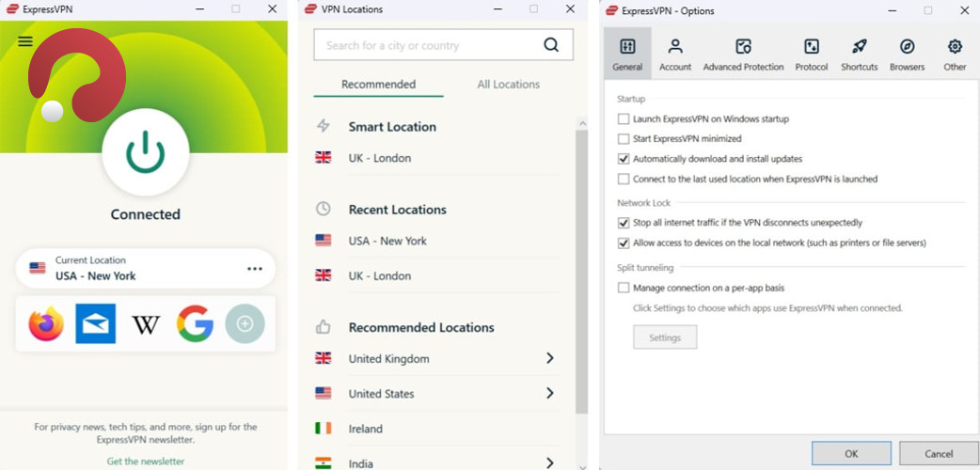Click the split tunneling Settings button
Screen dimensions: 980x470
pyautogui.click(x=665, y=337)
